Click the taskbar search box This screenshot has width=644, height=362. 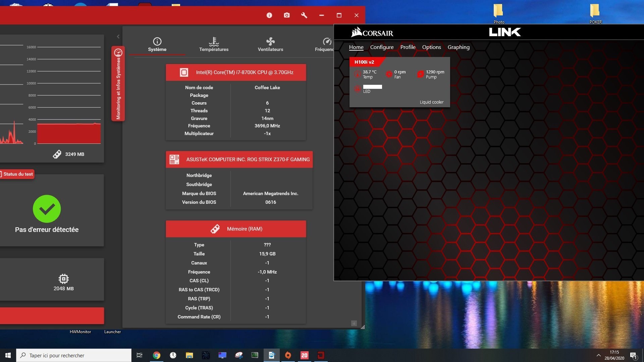pos(74,355)
